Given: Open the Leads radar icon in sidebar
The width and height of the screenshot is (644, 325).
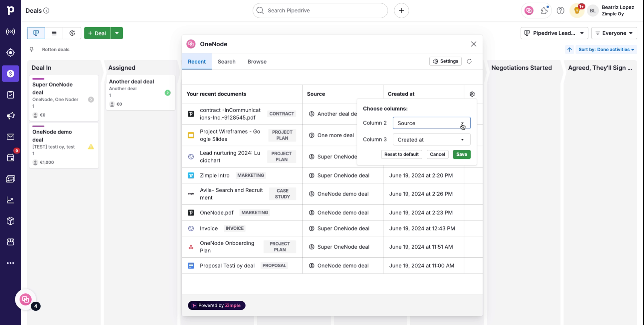Looking at the screenshot, I should pos(11,32).
